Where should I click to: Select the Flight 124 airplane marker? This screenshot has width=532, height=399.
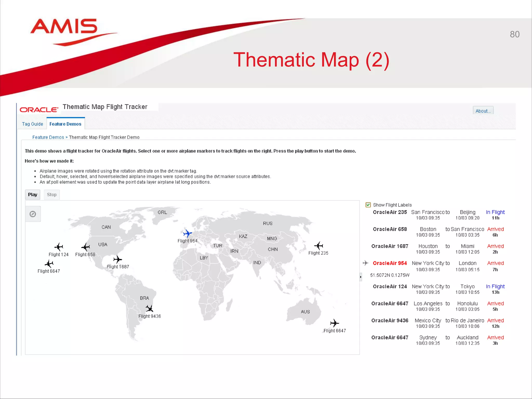click(x=59, y=247)
